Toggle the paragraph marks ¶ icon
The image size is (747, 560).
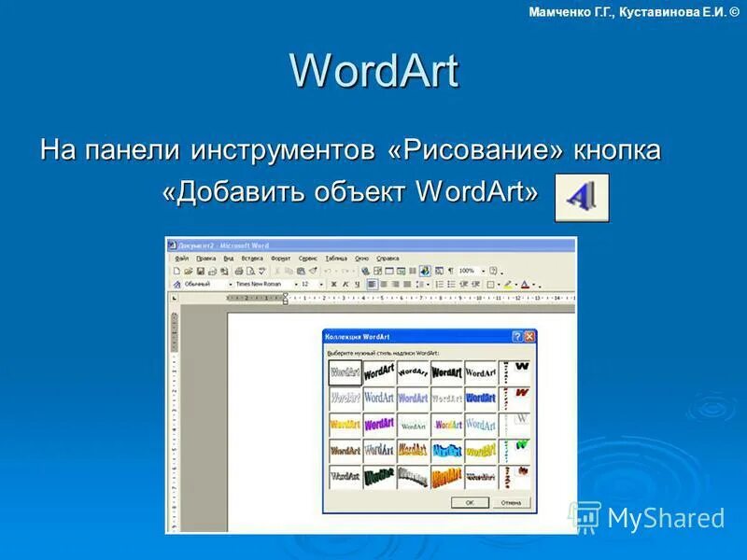click(451, 271)
